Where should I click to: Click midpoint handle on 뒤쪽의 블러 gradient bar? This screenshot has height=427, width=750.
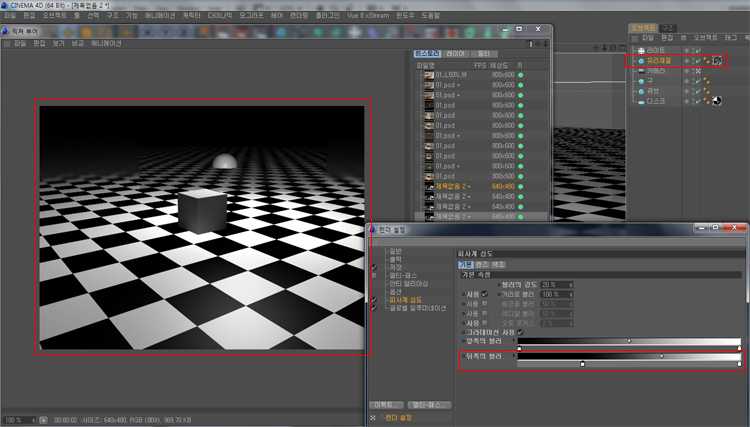(662, 356)
